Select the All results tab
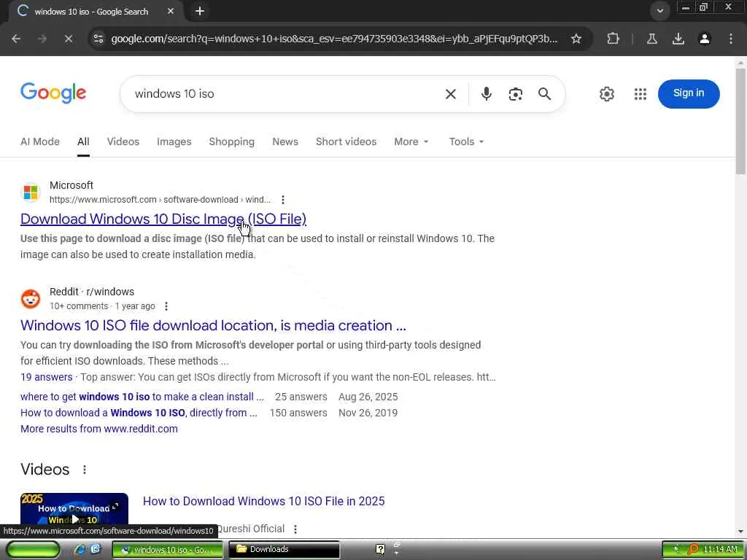Screen dimensions: 747x560 pos(83,141)
